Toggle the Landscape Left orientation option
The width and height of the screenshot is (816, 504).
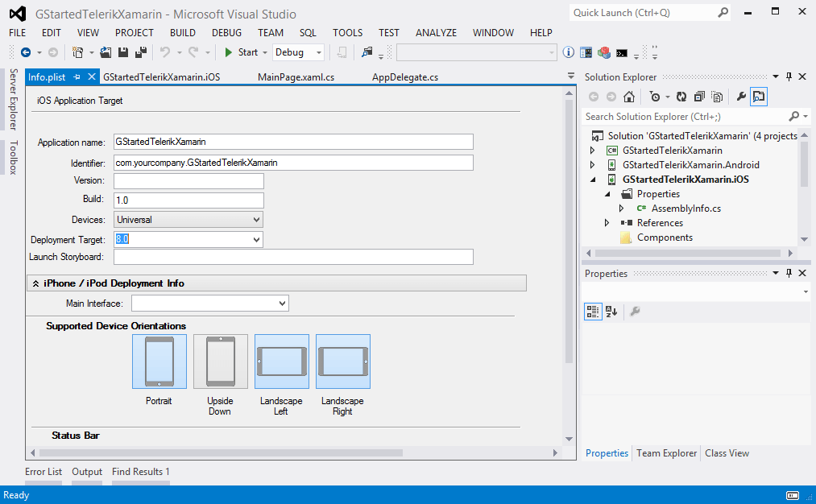[281, 361]
